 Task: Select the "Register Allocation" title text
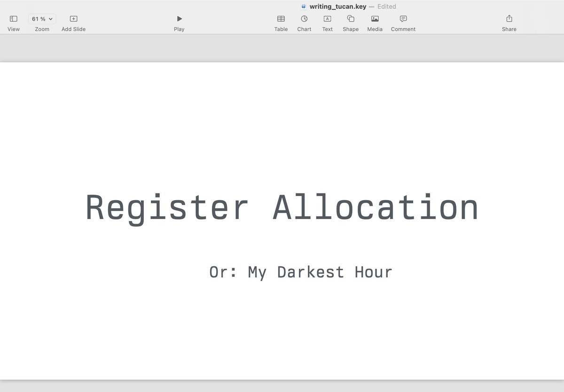click(282, 208)
